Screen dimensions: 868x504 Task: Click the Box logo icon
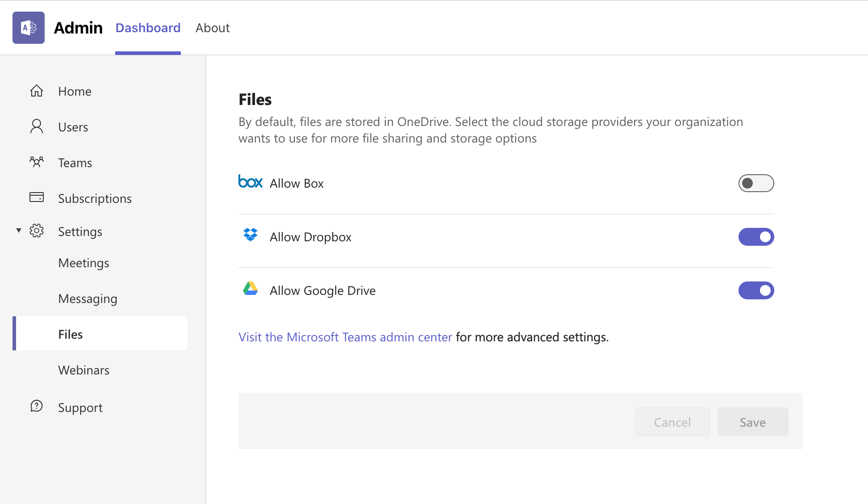click(x=250, y=182)
